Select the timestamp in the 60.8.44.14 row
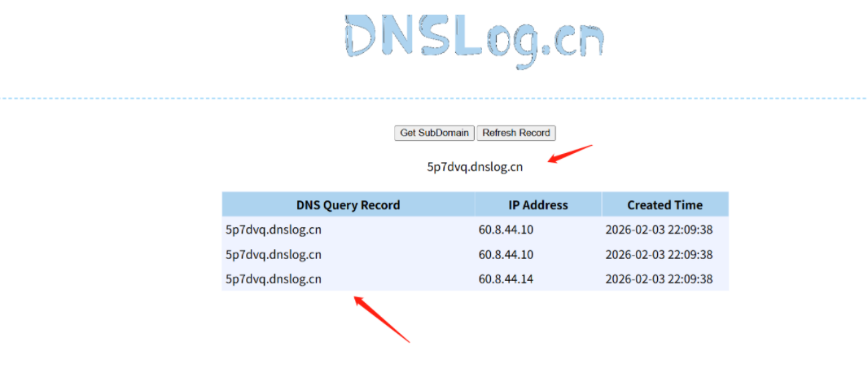The image size is (868, 373). click(x=659, y=279)
